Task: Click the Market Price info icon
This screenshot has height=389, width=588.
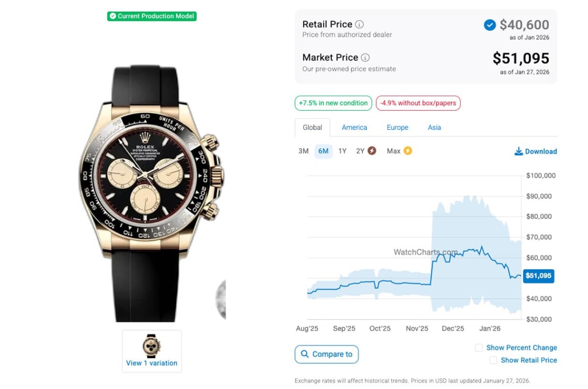Action: [365, 58]
